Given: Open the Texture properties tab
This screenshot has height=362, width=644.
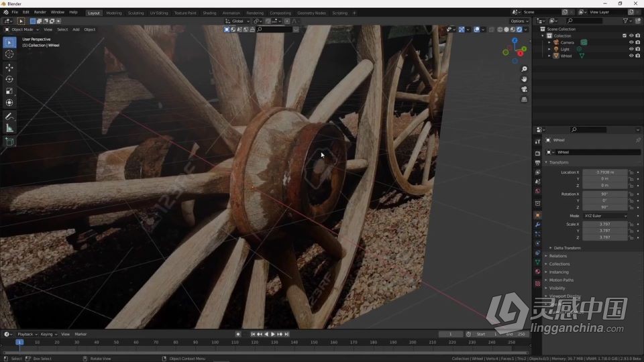Looking at the screenshot, I should tap(537, 284).
